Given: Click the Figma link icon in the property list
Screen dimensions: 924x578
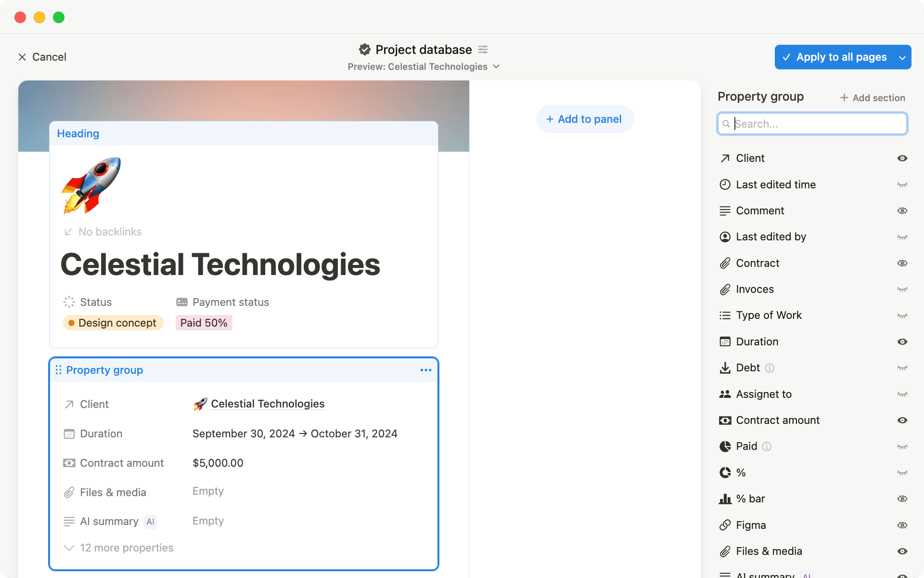Looking at the screenshot, I should pyautogui.click(x=725, y=525).
